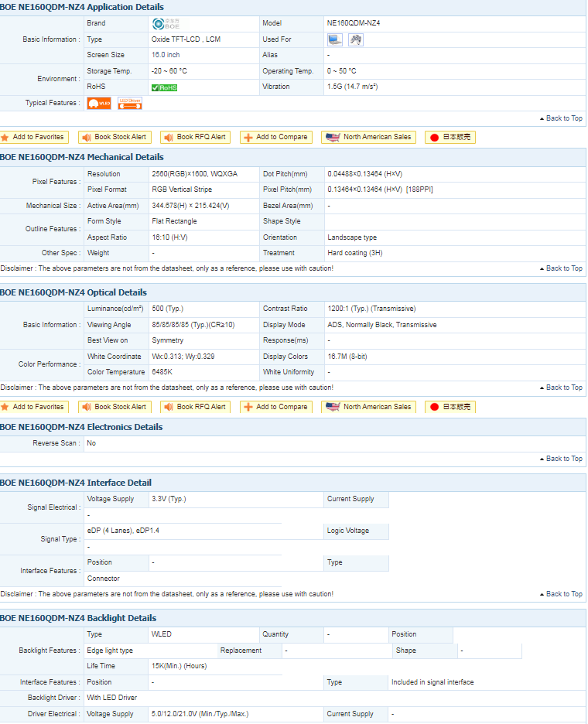
Task: Click Back to Top in Application Details
Action: point(561,118)
